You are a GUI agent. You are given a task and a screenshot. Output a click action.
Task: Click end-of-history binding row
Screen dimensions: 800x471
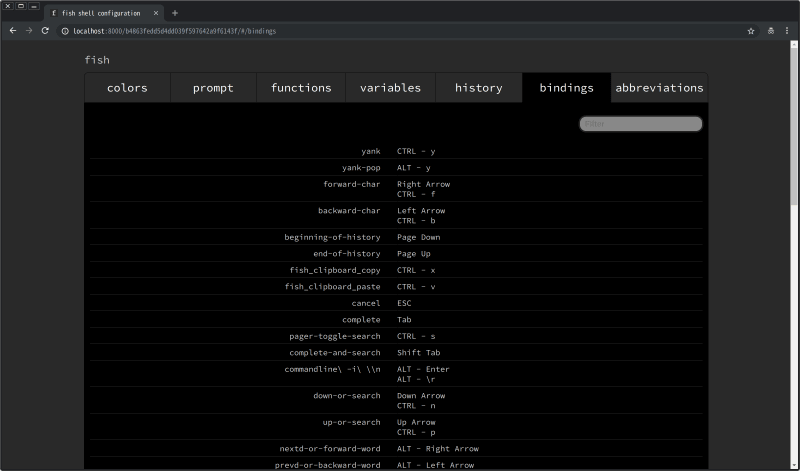click(396, 254)
